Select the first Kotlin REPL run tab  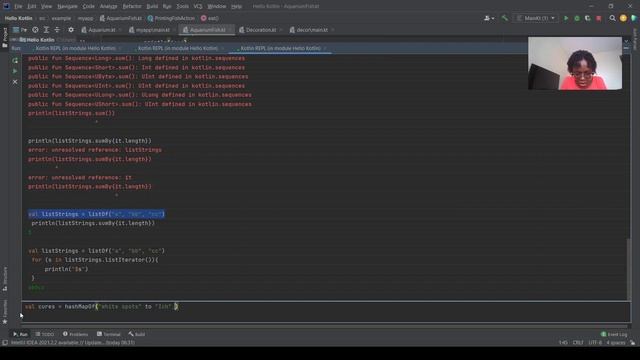[x=76, y=48]
